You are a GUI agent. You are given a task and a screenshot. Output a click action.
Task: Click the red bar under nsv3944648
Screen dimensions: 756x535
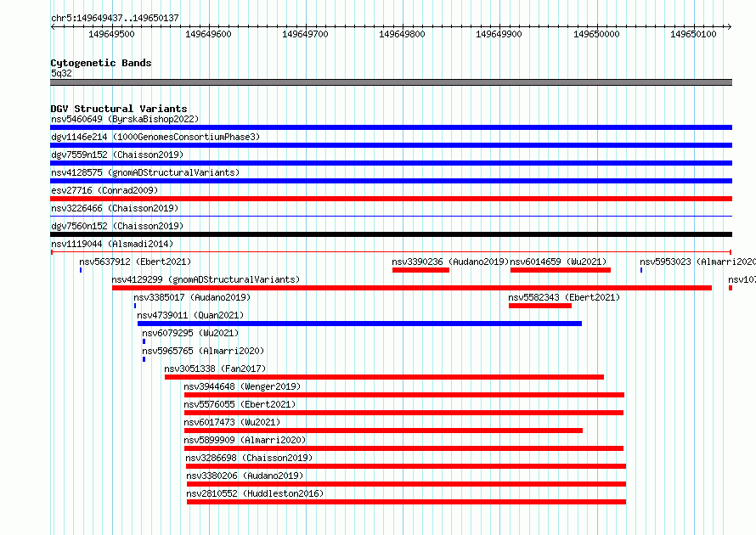pyautogui.click(x=404, y=395)
